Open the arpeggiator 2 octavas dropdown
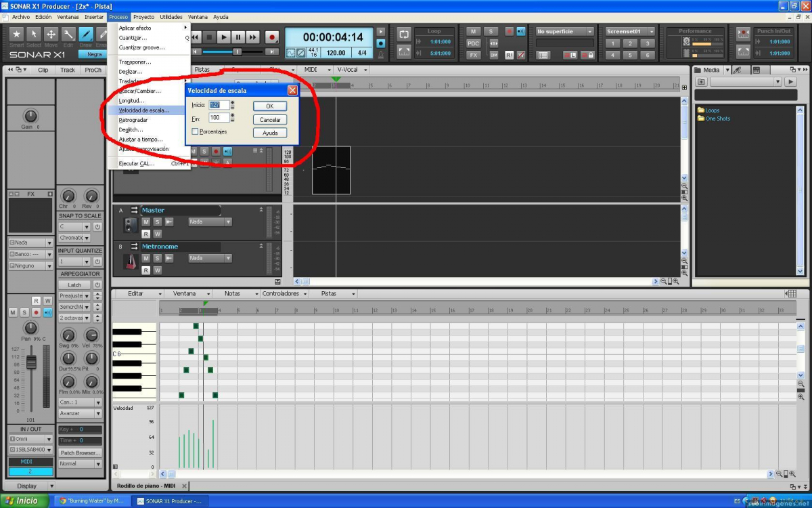 pos(74,318)
